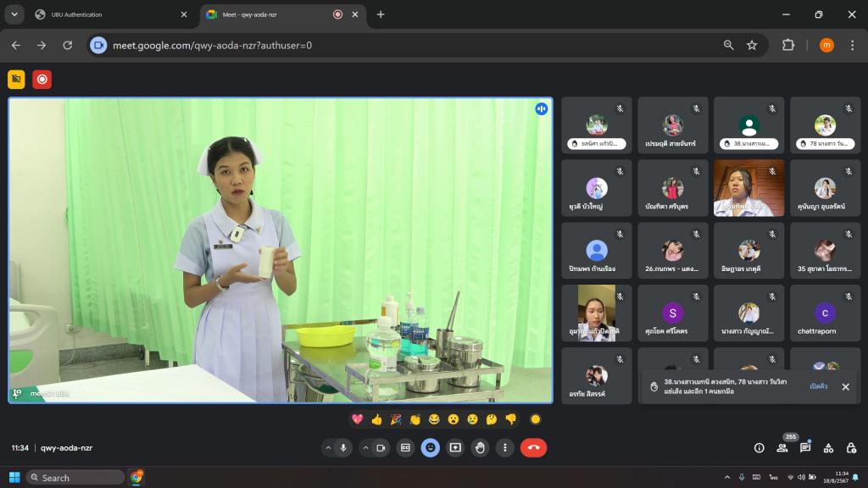Viewport: 868px width, 488px height.
Task: Open more options three-dot menu
Action: pyautogui.click(x=505, y=447)
